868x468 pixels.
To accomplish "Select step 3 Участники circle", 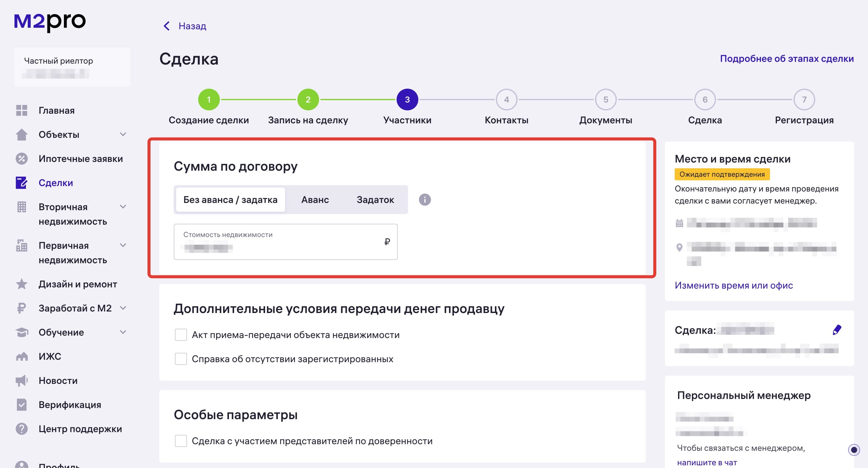I will (407, 100).
